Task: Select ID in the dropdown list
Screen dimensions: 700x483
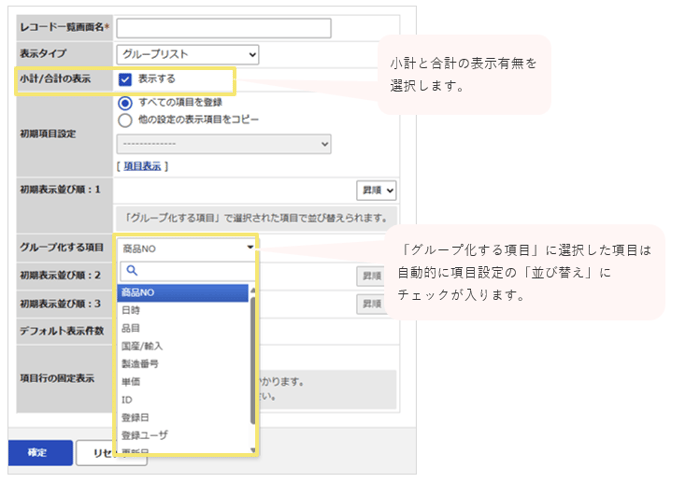Action: 183,400
